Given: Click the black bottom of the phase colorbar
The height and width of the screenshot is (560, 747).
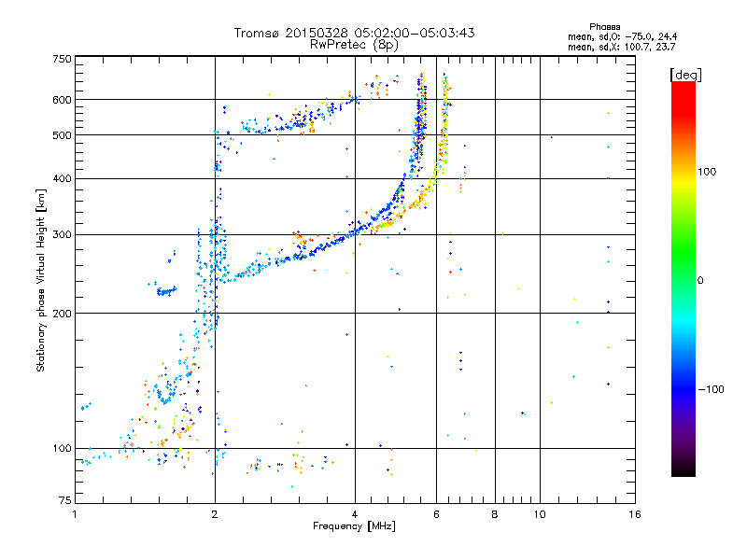Looking at the screenshot, I should pyautogui.click(x=684, y=471).
